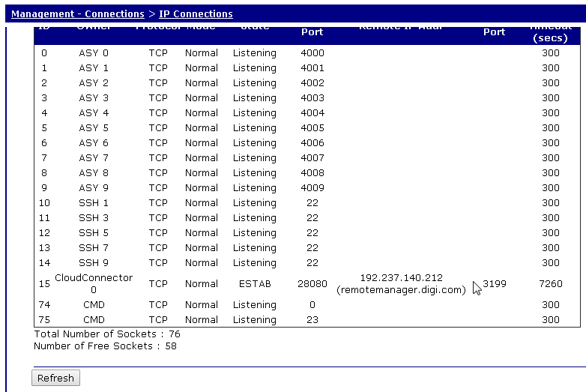The height and width of the screenshot is (392, 586).
Task: Select the SSH 1 owner cell
Action: click(x=94, y=203)
